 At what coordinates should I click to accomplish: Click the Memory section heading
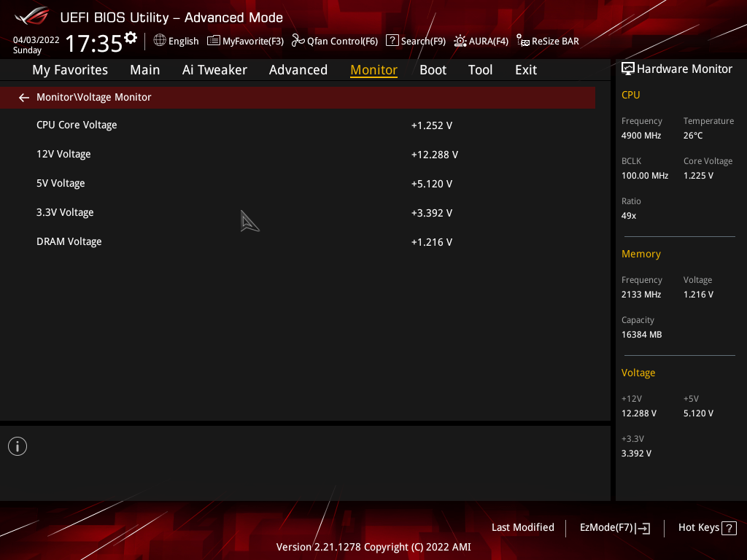point(640,254)
